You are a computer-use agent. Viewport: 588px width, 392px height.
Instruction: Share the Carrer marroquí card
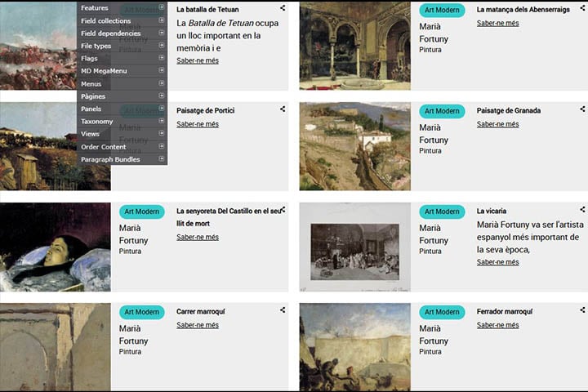[283, 310]
